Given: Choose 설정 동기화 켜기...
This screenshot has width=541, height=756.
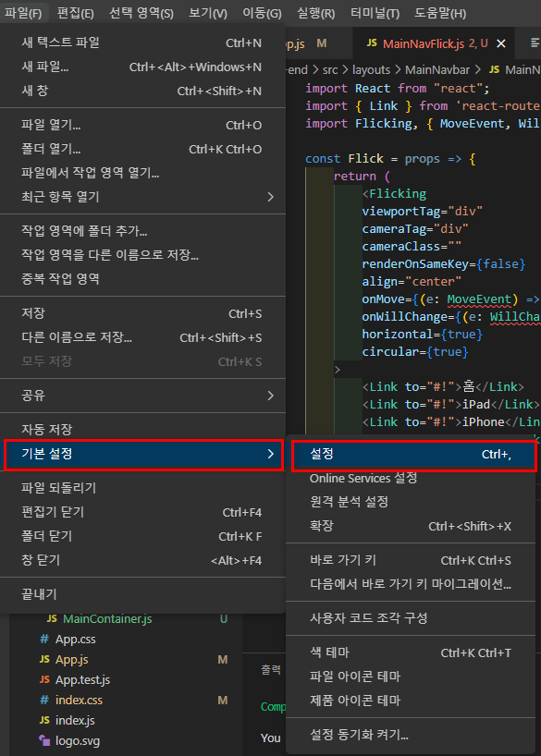Looking at the screenshot, I should click(411, 736).
